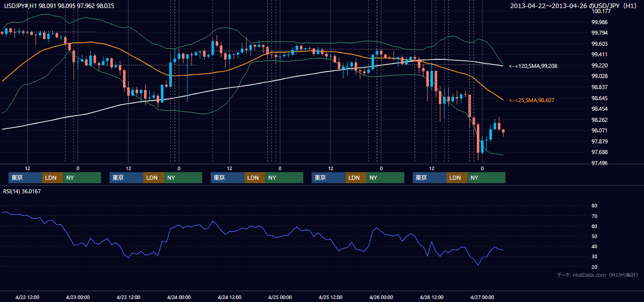Click the RSI axis value 20
The width and height of the screenshot is (644, 302).
click(595, 267)
